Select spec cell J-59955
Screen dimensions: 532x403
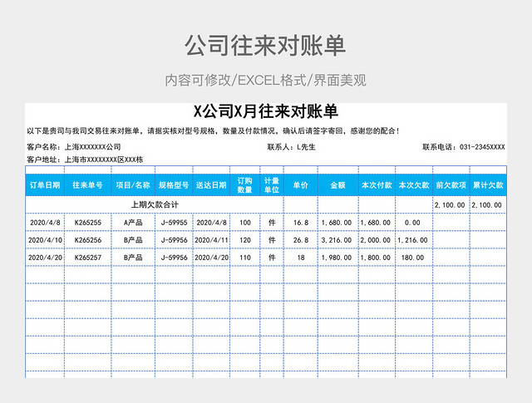(x=174, y=223)
